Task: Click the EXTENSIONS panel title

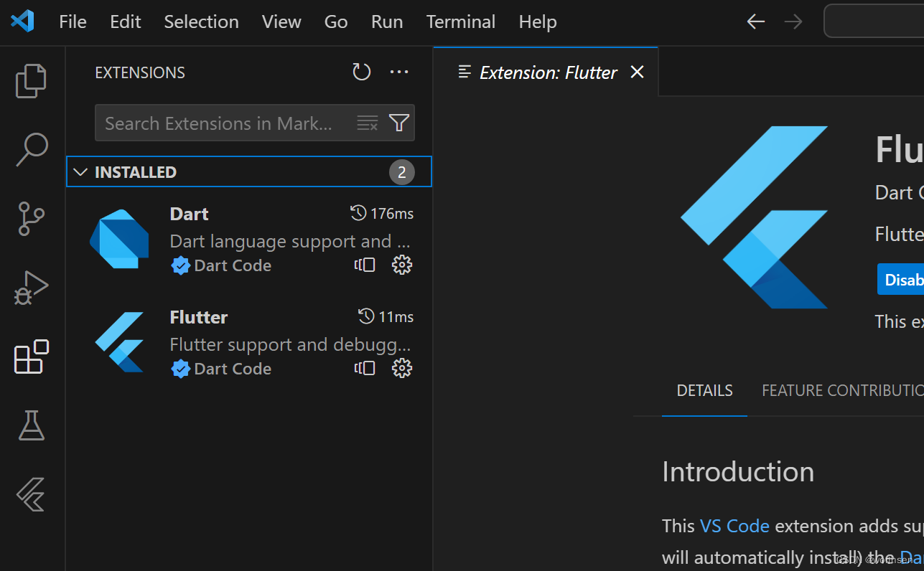Action: point(140,72)
